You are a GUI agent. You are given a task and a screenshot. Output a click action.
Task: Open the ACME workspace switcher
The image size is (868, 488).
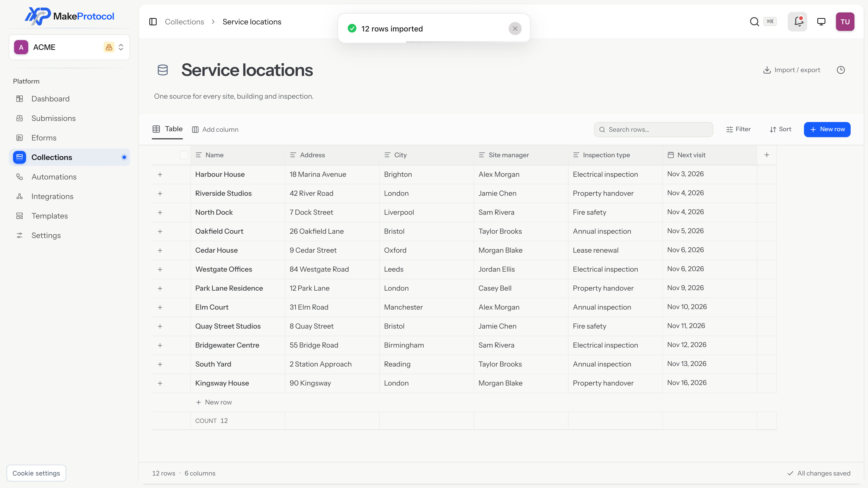point(69,47)
